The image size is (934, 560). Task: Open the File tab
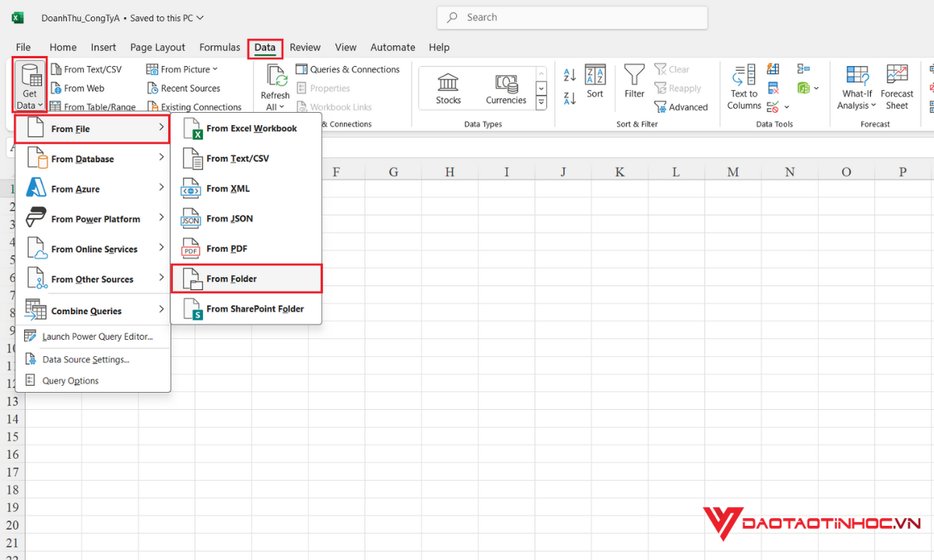pos(23,47)
